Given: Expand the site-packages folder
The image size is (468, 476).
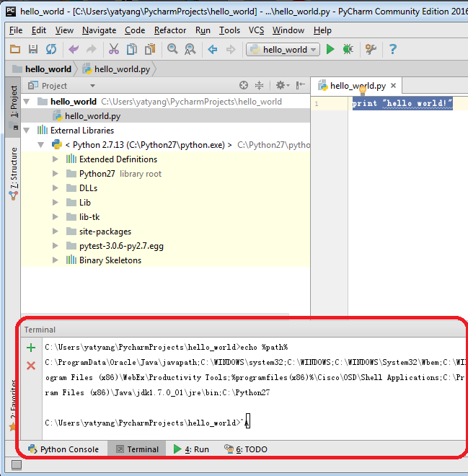Looking at the screenshot, I should coord(56,232).
